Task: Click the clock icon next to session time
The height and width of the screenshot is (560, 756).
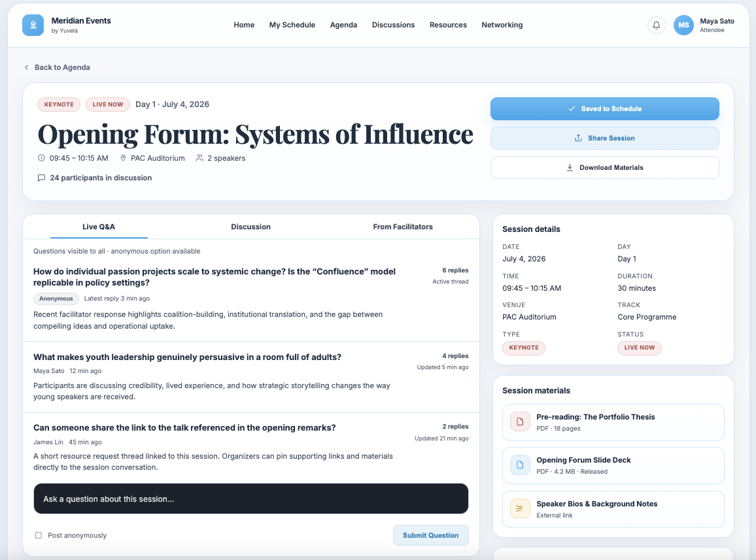Action: tap(40, 157)
